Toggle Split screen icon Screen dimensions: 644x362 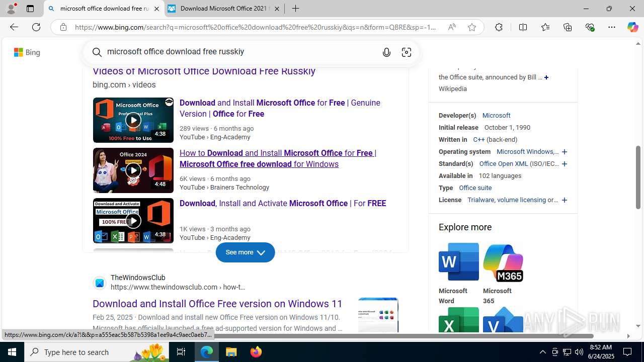(x=523, y=27)
